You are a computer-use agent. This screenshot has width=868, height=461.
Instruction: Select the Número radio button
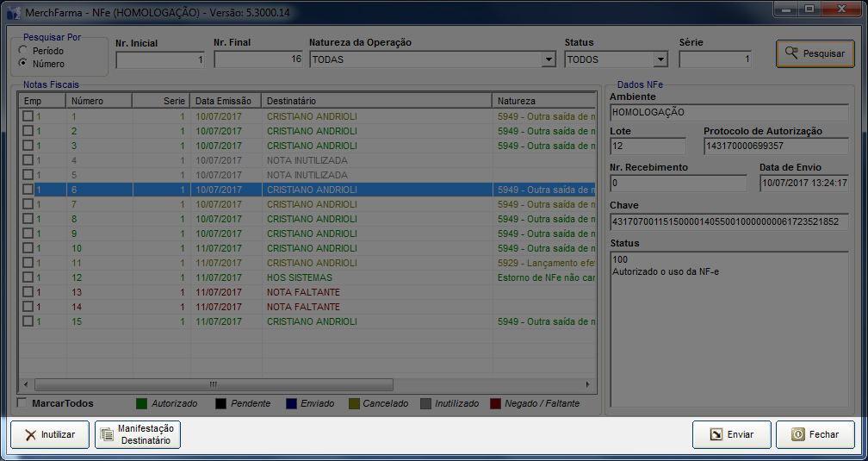pyautogui.click(x=23, y=64)
